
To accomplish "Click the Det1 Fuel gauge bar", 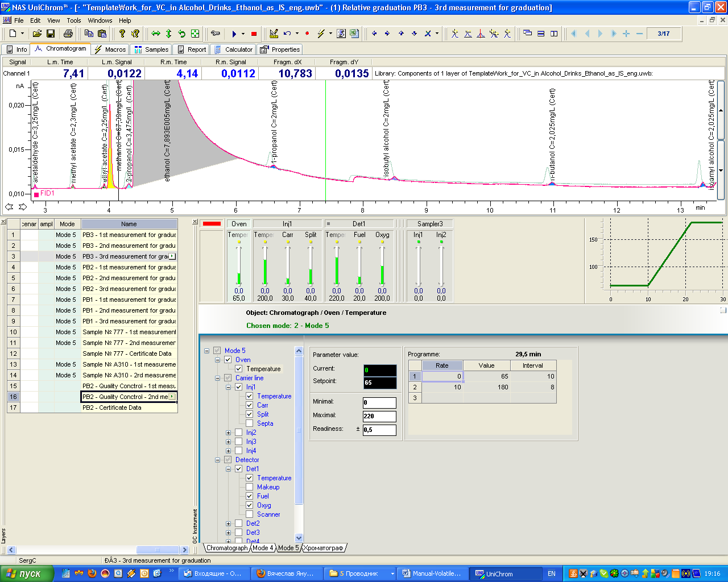I will [359, 265].
